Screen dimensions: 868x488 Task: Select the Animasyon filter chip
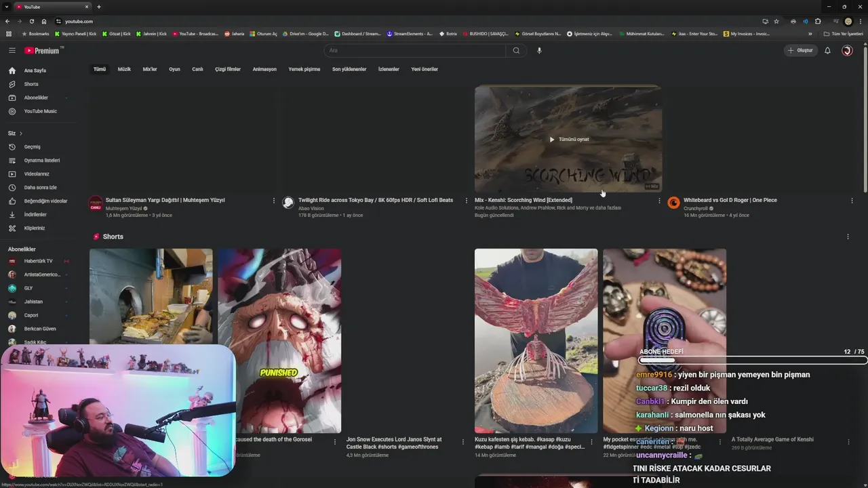[264, 69]
